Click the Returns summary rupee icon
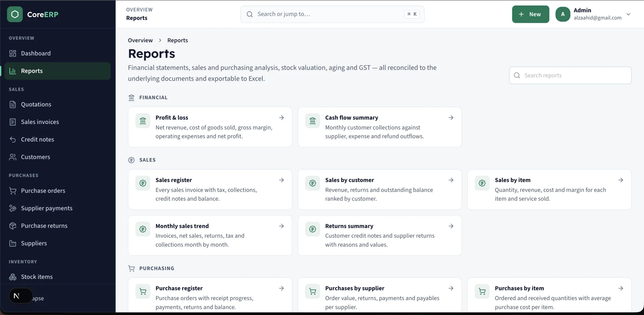Viewport: 644px width, 315px height. coord(313,229)
